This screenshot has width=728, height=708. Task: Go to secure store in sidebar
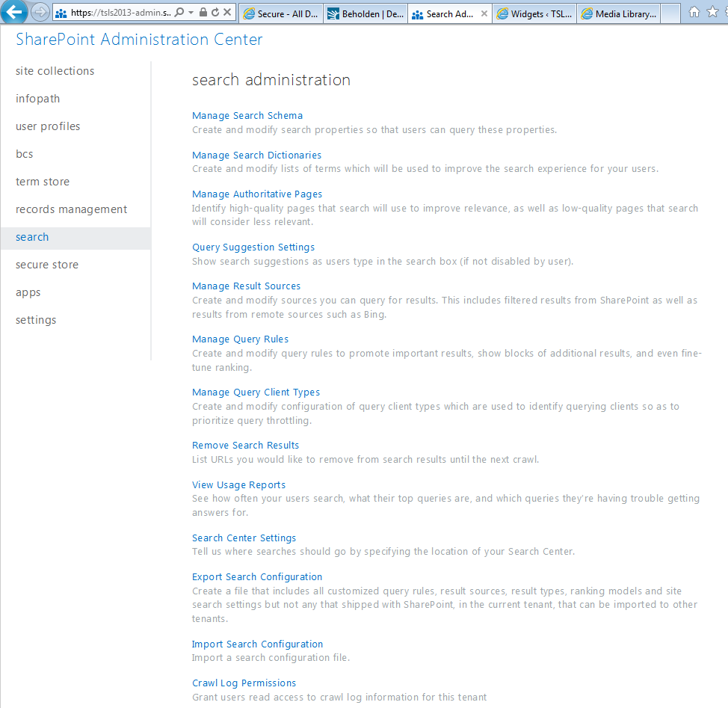47,265
